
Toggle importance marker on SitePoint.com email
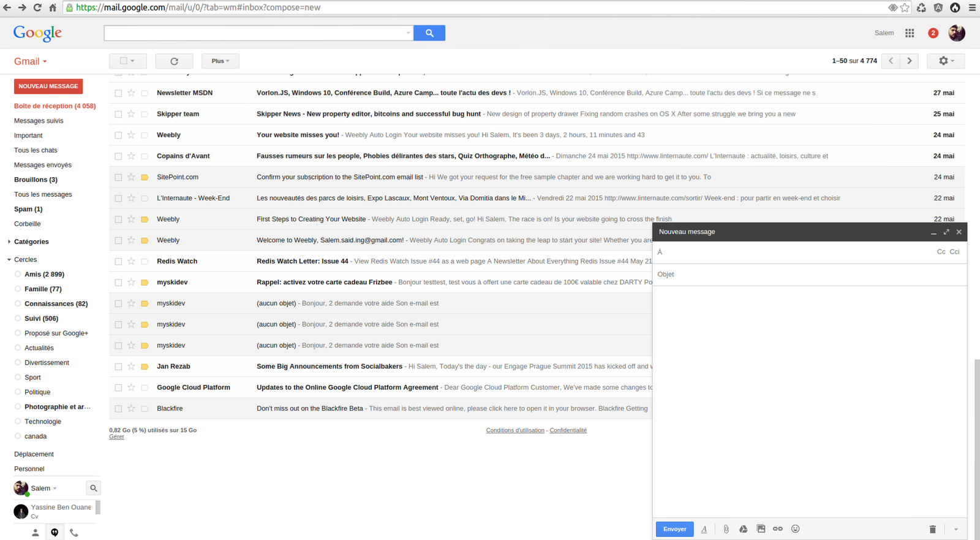(145, 177)
